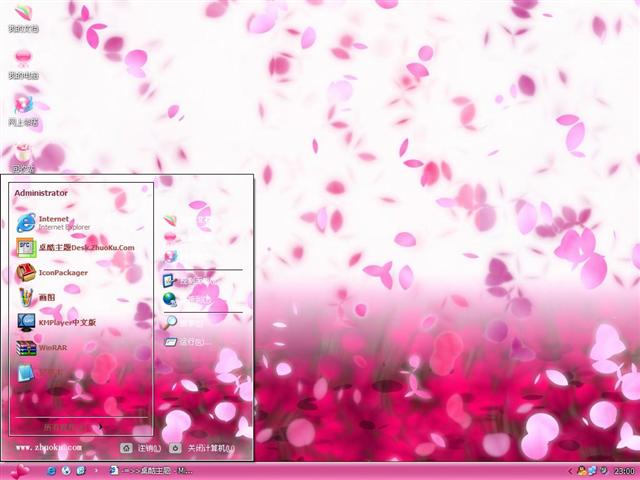Click the 关闭计算机 shut down button
The width and height of the screenshot is (640, 480).
pyautogui.click(x=202, y=448)
